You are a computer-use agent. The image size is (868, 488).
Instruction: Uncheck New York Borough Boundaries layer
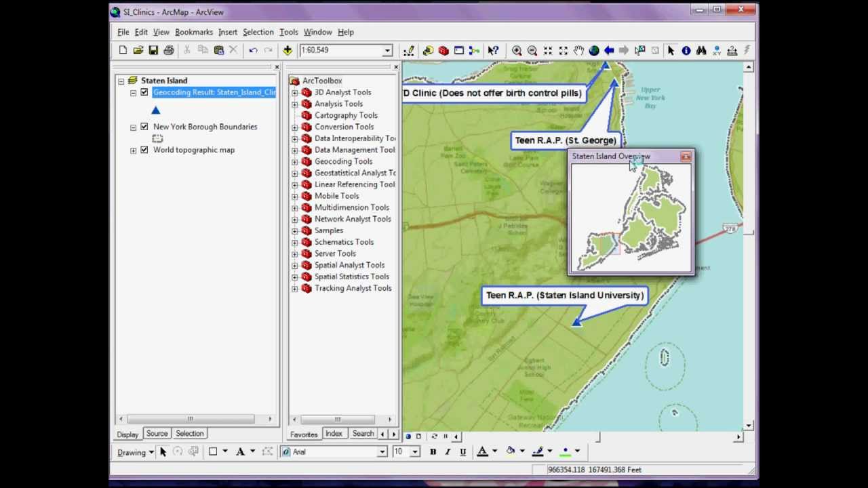click(144, 127)
